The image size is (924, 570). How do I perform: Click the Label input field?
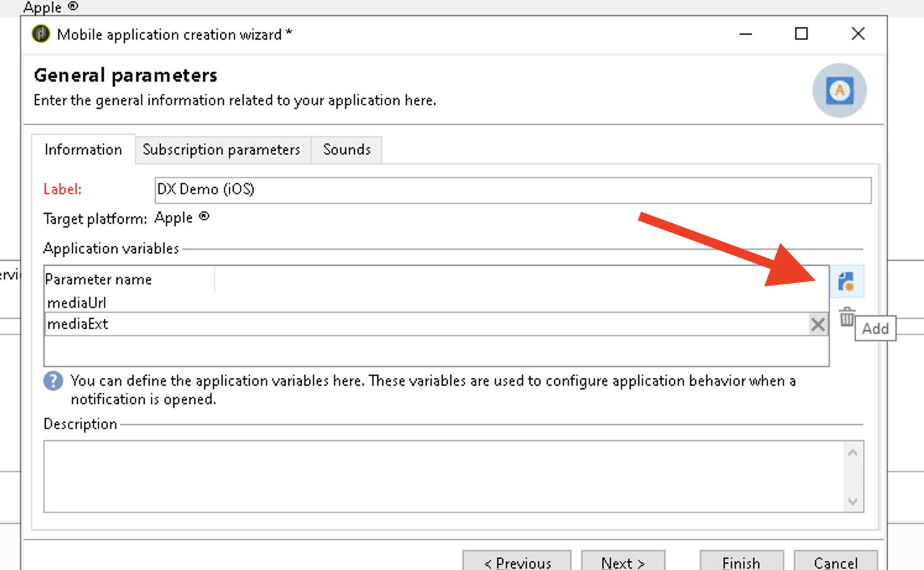coord(513,190)
